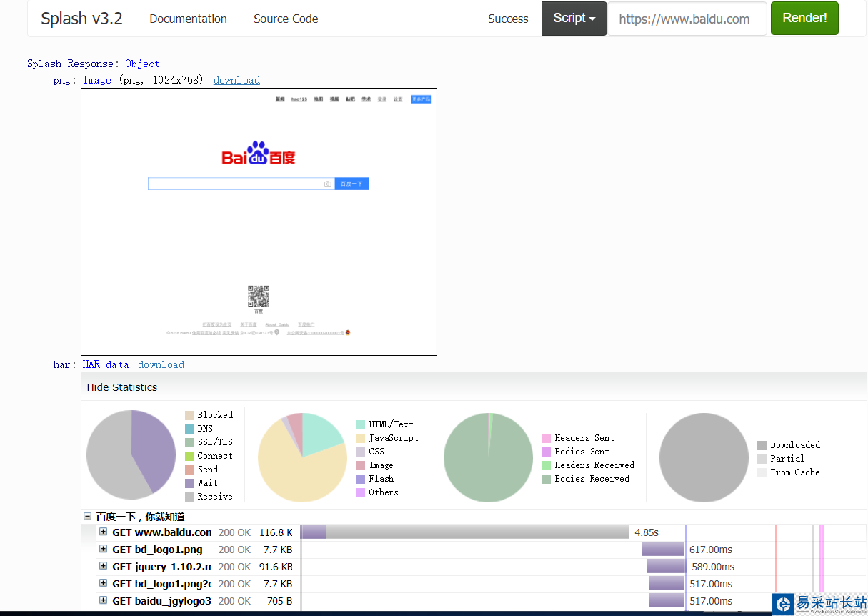Collapse the 百度一下，你就知道 page group
Screen dimensions: 868x616
(x=87, y=516)
